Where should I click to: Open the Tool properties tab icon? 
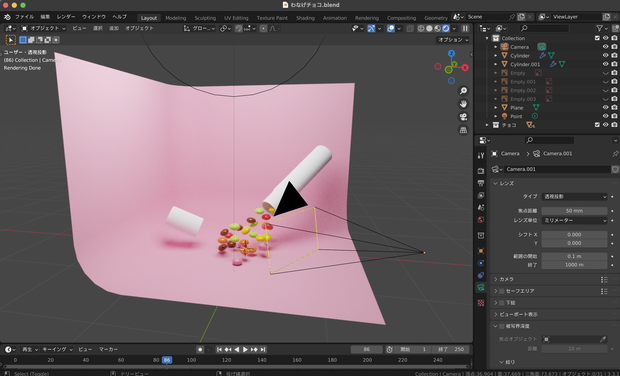tap(481, 155)
